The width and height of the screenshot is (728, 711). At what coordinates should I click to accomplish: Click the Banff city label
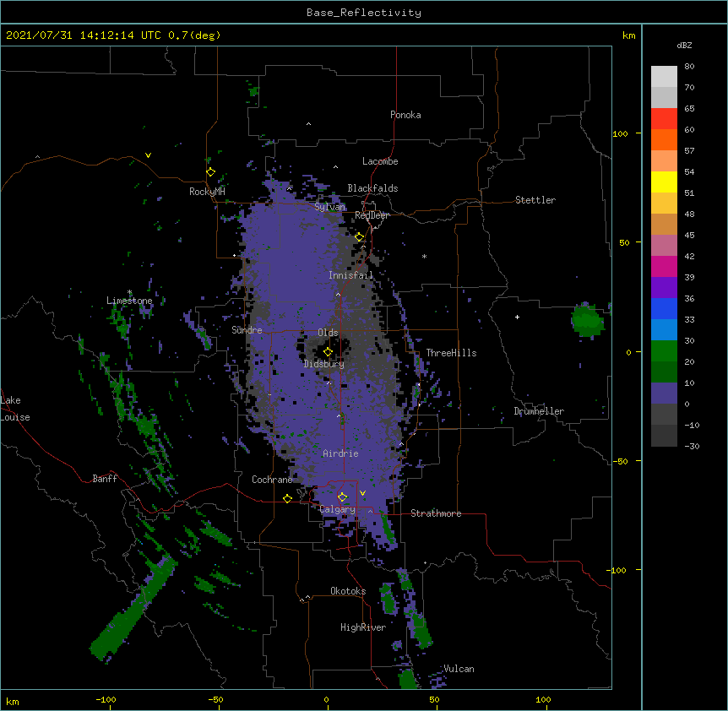pos(105,479)
